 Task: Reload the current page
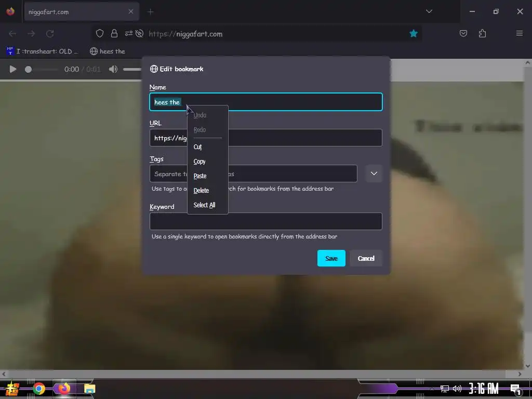coord(50,34)
